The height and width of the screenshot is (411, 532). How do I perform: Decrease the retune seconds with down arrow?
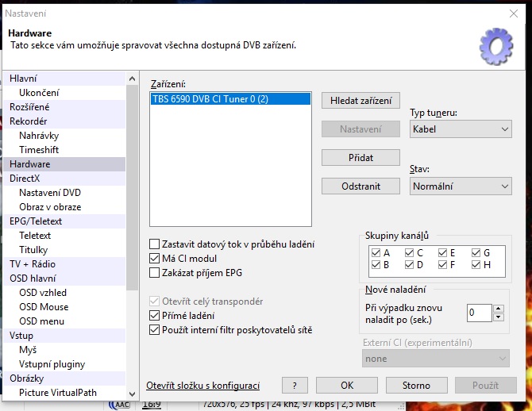(x=499, y=317)
